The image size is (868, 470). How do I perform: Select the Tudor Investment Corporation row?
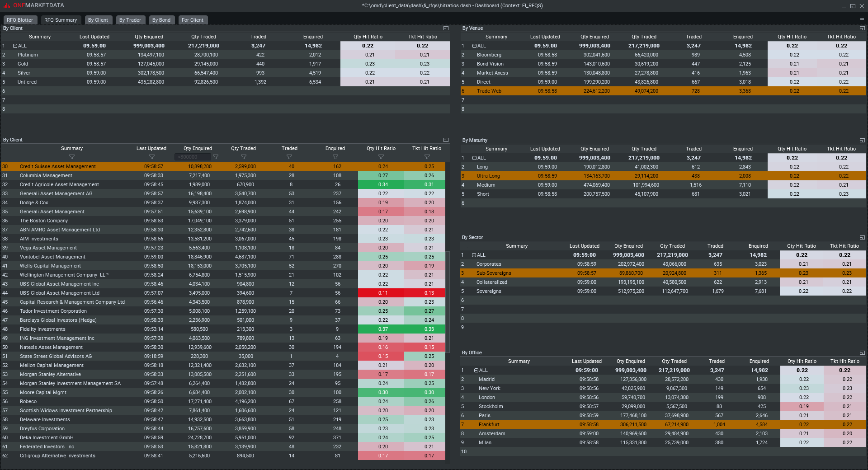click(x=223, y=311)
